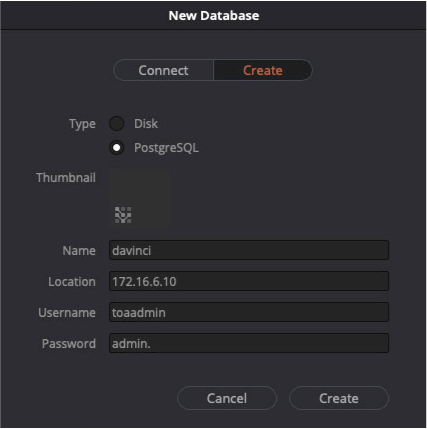The image size is (427, 429).
Task: Click the Name label
Action: click(x=79, y=251)
